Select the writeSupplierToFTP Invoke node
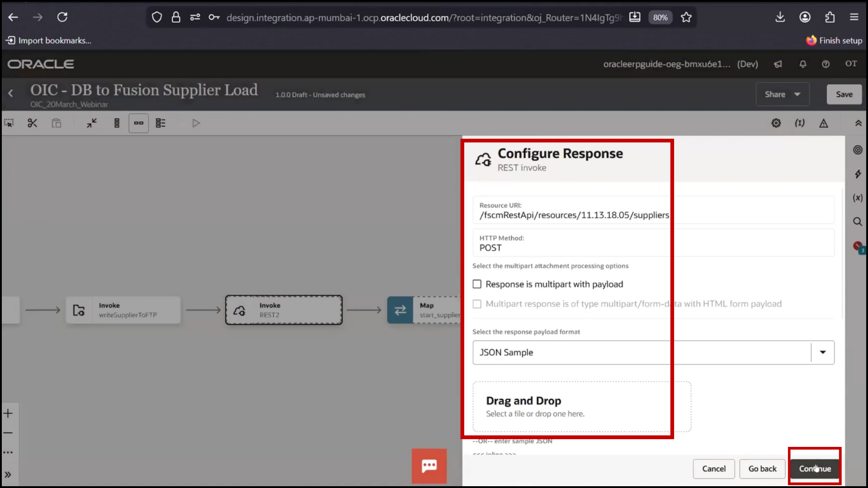This screenshot has height=488, width=868. [123, 310]
